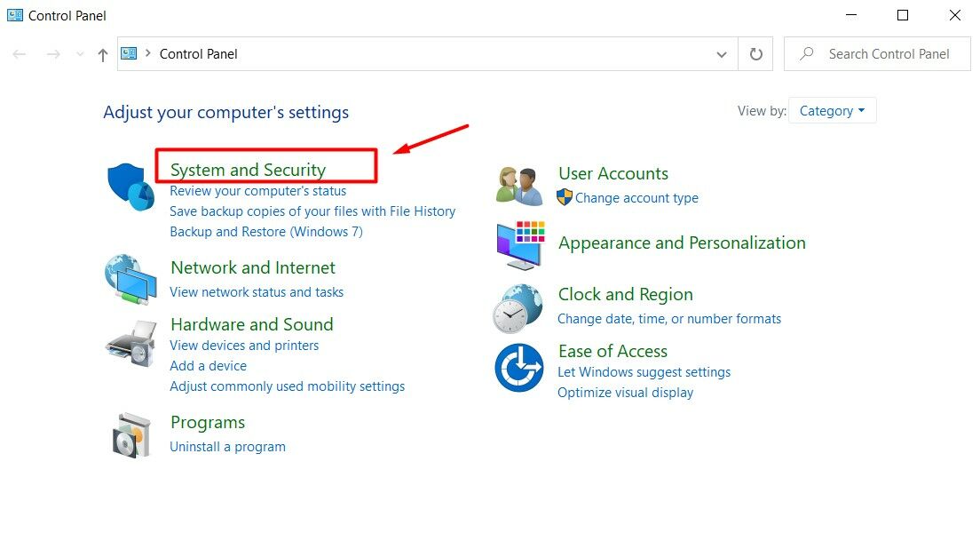Open the Programs disc box icon
980x541 pixels.
click(x=131, y=435)
